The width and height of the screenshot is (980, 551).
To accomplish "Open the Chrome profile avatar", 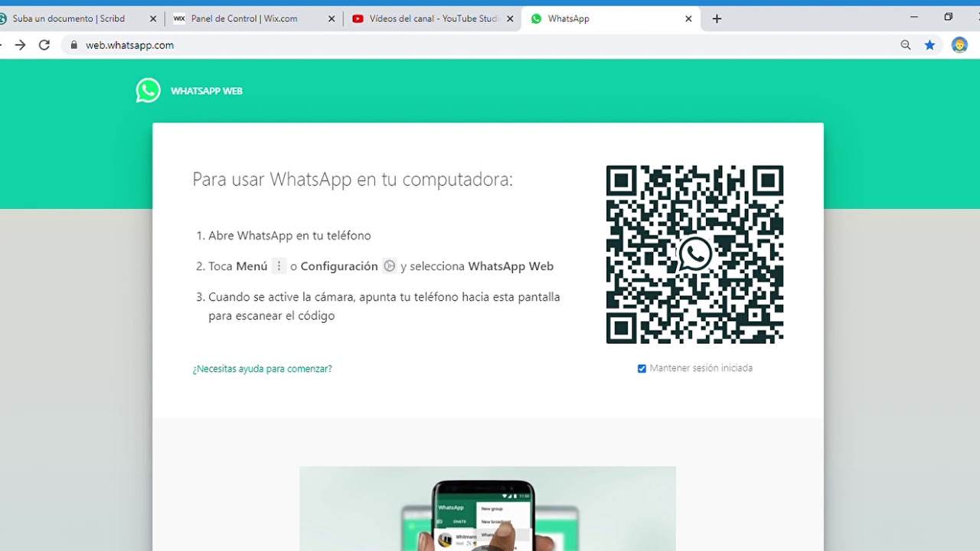I will pos(959,45).
